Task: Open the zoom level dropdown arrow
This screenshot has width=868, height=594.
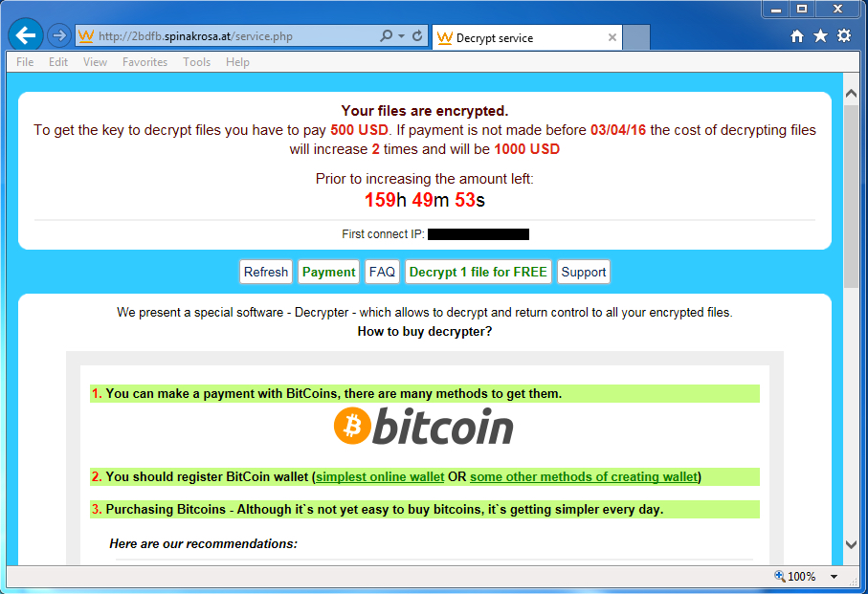Action: (x=834, y=577)
